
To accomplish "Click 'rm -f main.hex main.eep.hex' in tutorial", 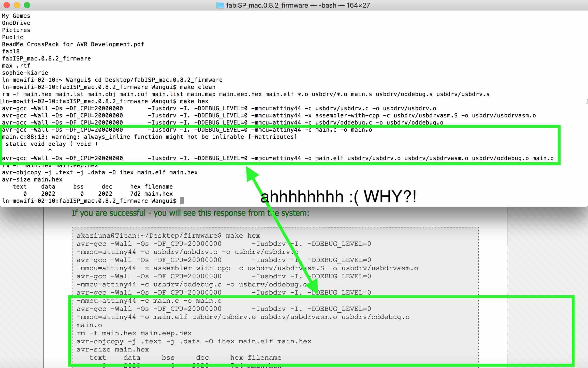I will pyautogui.click(x=134, y=333).
